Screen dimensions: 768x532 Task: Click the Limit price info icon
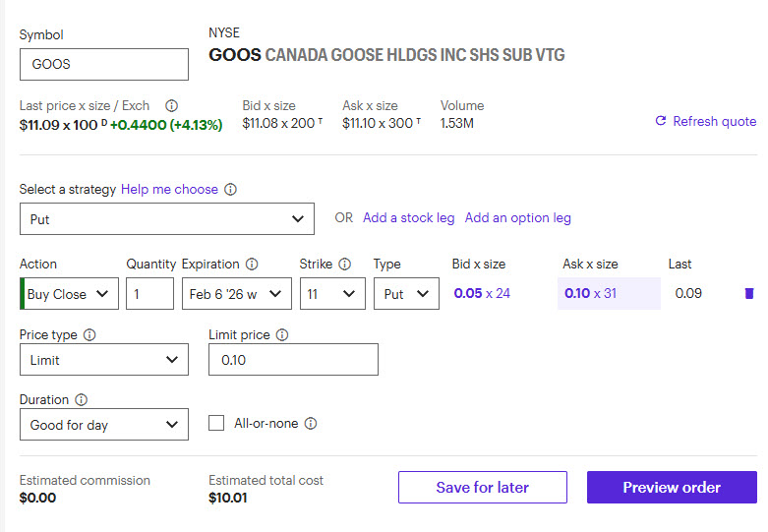(x=282, y=335)
